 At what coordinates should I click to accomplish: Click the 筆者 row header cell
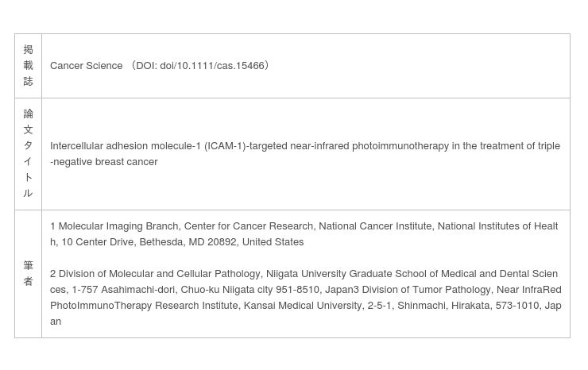point(28,273)
